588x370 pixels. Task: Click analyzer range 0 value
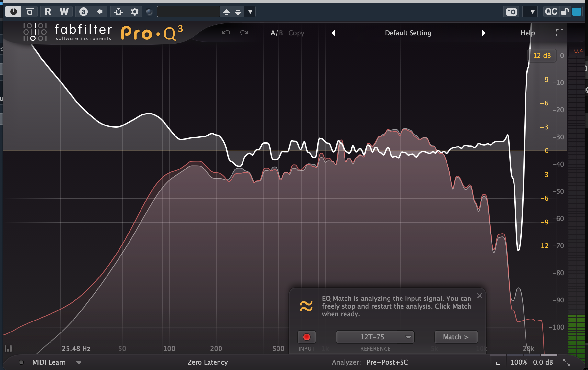(562, 56)
